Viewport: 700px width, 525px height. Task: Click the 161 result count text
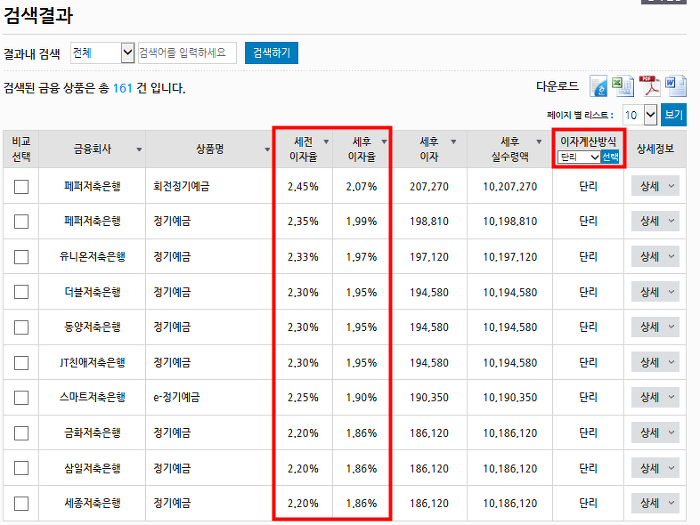[x=122, y=88]
